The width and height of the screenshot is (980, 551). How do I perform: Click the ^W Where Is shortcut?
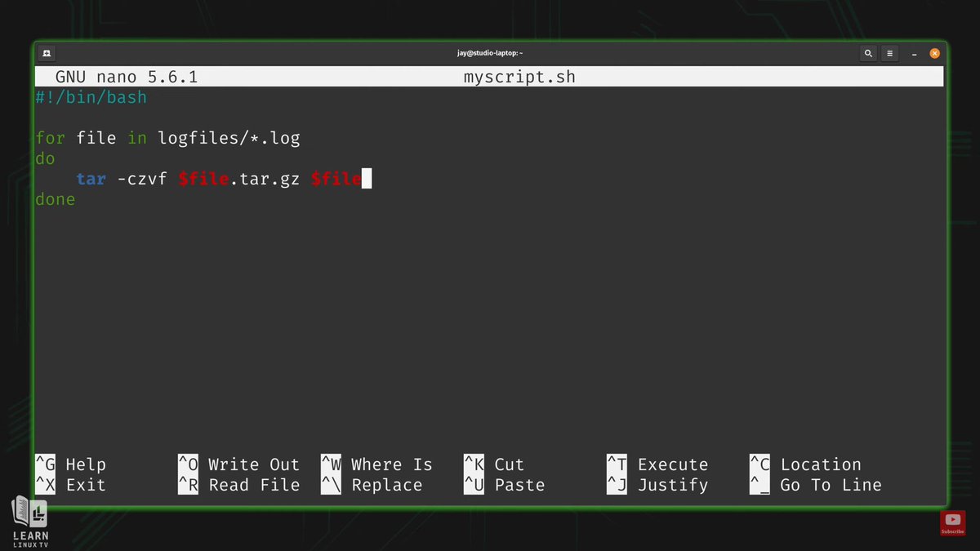(377, 464)
